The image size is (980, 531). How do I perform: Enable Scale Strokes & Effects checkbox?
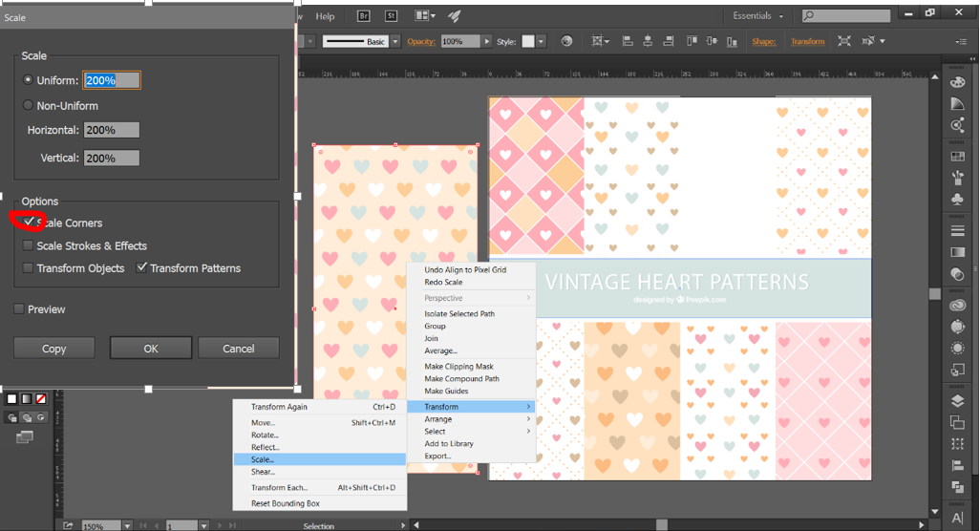(x=28, y=246)
